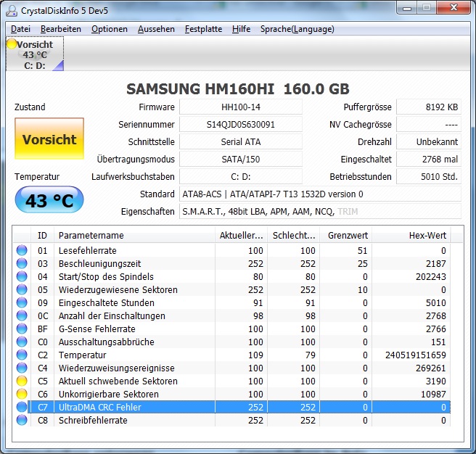This screenshot has height=454, width=476.
Task: Open the Datei menu
Action: 20,29
